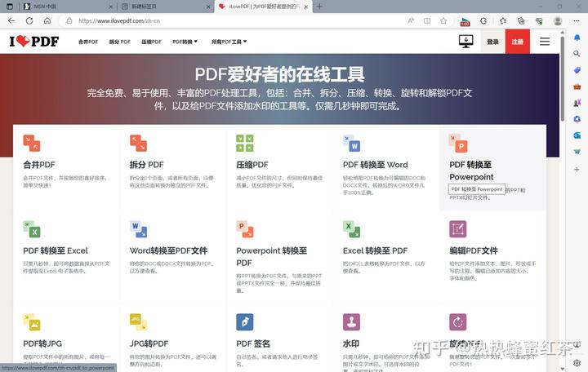Open the PDF 转换至 Powerpoint icon
Screen dimensions: 588x372
point(458,143)
